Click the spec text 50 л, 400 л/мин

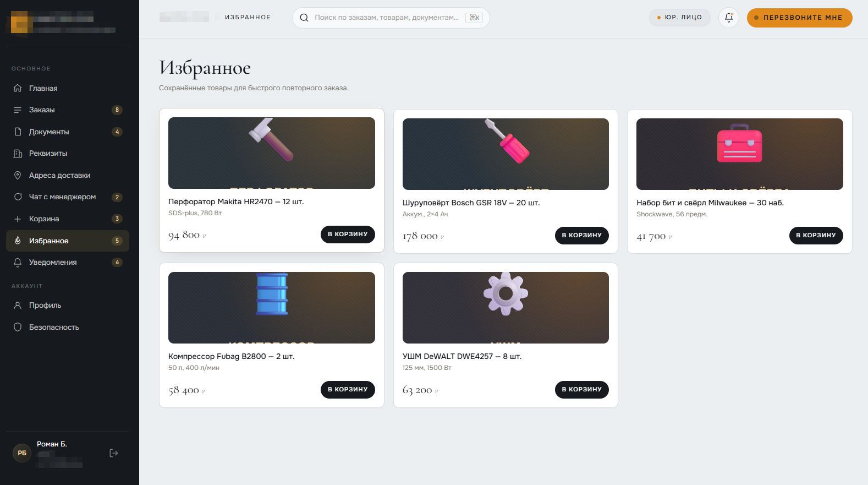coord(194,368)
